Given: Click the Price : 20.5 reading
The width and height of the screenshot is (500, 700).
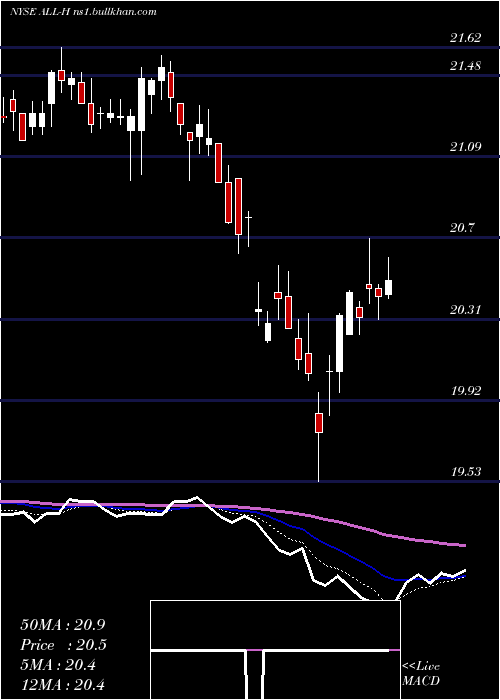Looking at the screenshot, I should tap(64, 645).
